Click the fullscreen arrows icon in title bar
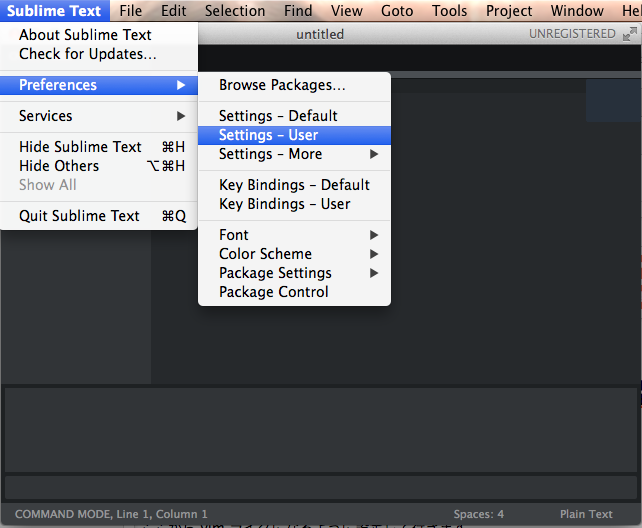The width and height of the screenshot is (642, 528). [x=630, y=34]
